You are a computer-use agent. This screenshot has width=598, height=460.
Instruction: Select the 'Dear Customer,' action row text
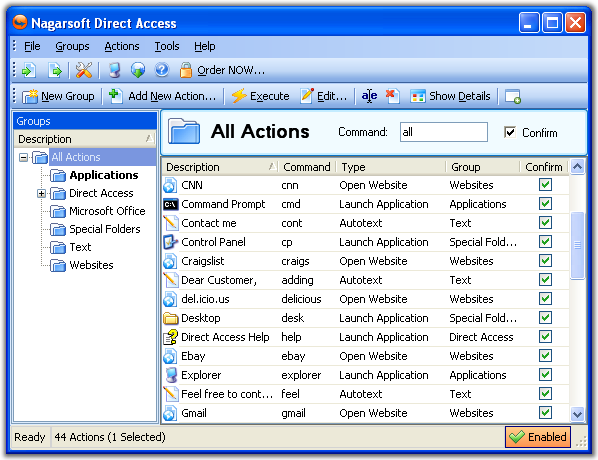point(219,280)
